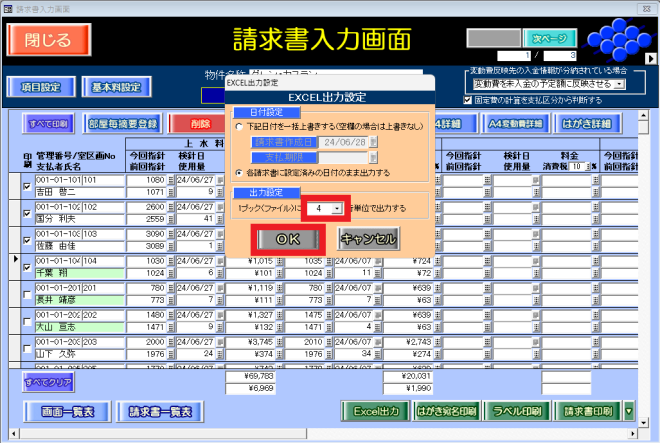Open 項目設定 settings
Viewport: 660px width, 443px height.
point(40,87)
